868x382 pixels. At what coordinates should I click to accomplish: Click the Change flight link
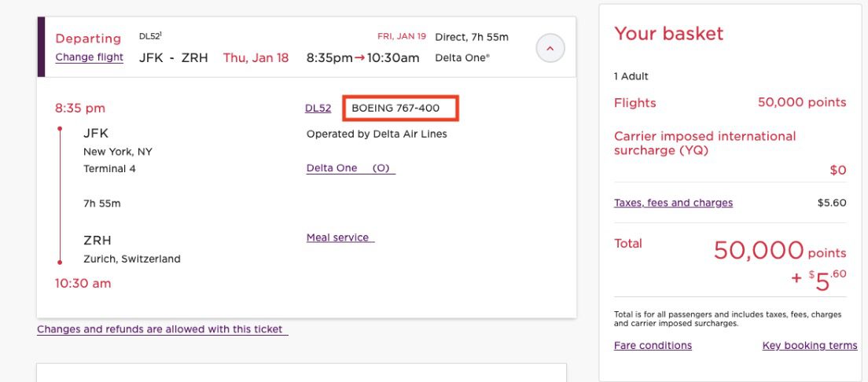(x=89, y=57)
